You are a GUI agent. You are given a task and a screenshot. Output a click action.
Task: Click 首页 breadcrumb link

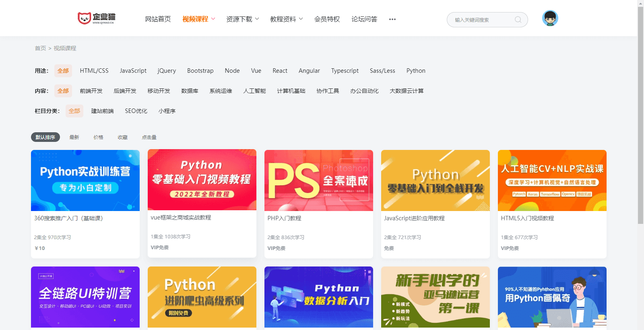tap(40, 48)
